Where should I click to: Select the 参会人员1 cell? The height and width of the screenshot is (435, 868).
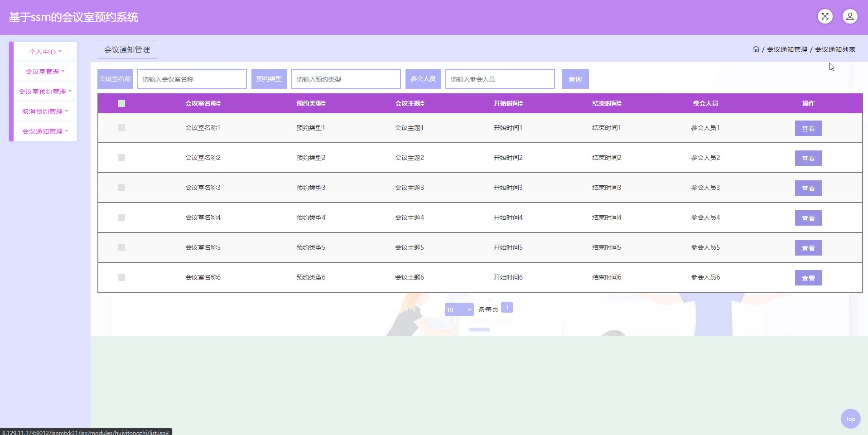705,128
